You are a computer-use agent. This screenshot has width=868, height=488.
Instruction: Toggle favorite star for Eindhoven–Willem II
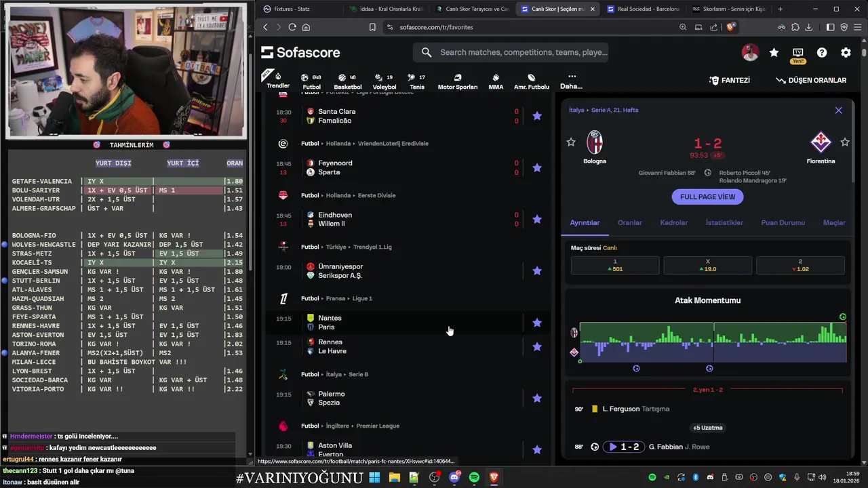coord(537,219)
